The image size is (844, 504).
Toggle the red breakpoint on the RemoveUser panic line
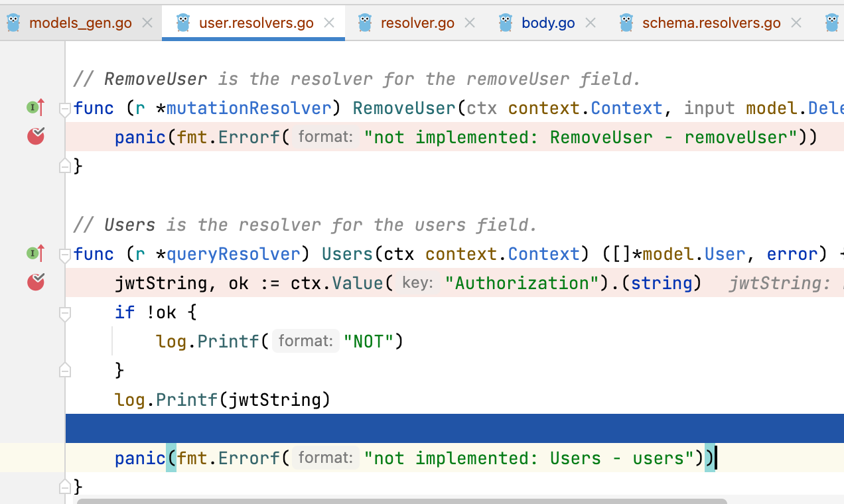[x=36, y=137]
